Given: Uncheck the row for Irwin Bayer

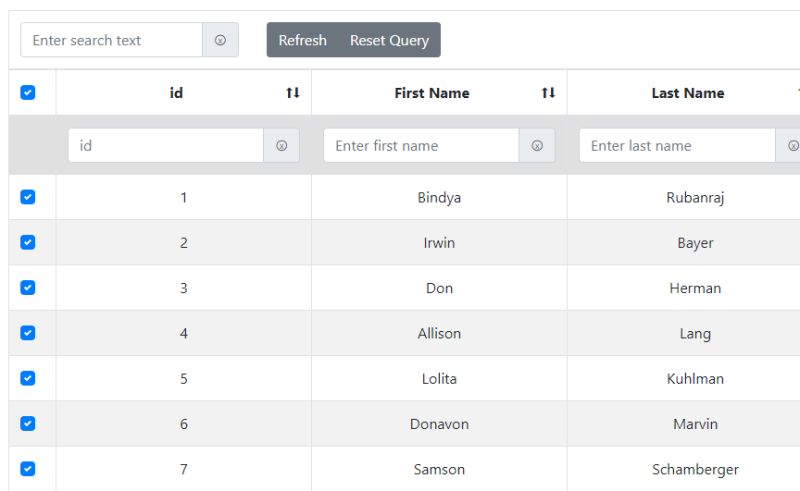Looking at the screenshot, I should pyautogui.click(x=28, y=242).
